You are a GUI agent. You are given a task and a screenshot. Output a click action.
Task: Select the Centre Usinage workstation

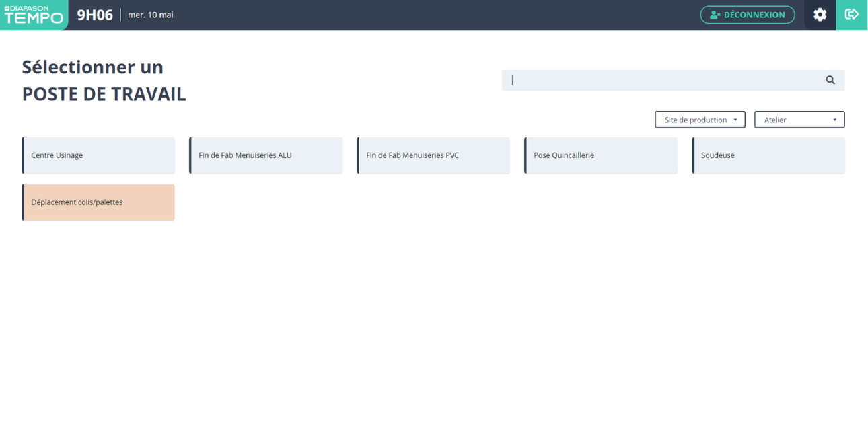click(98, 155)
